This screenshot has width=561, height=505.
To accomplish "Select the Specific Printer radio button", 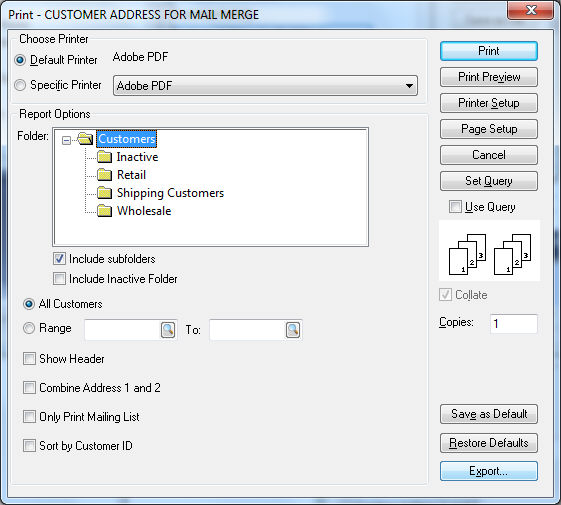I will [20, 85].
